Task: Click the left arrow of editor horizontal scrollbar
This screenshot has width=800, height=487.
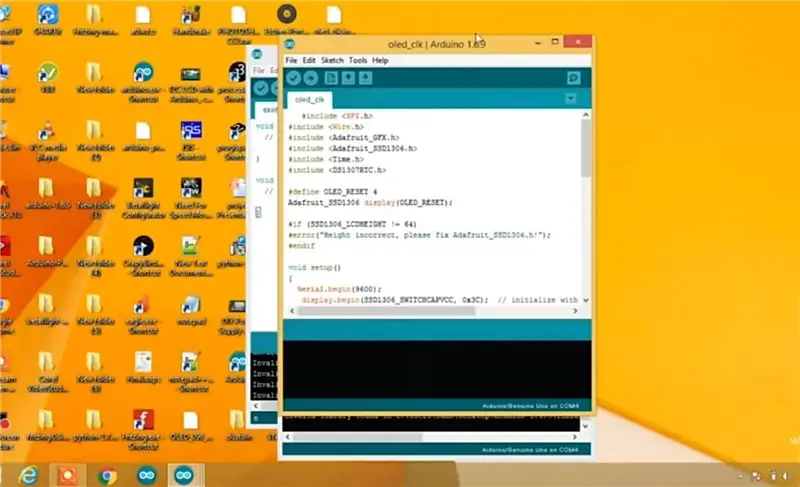Action: (x=292, y=311)
